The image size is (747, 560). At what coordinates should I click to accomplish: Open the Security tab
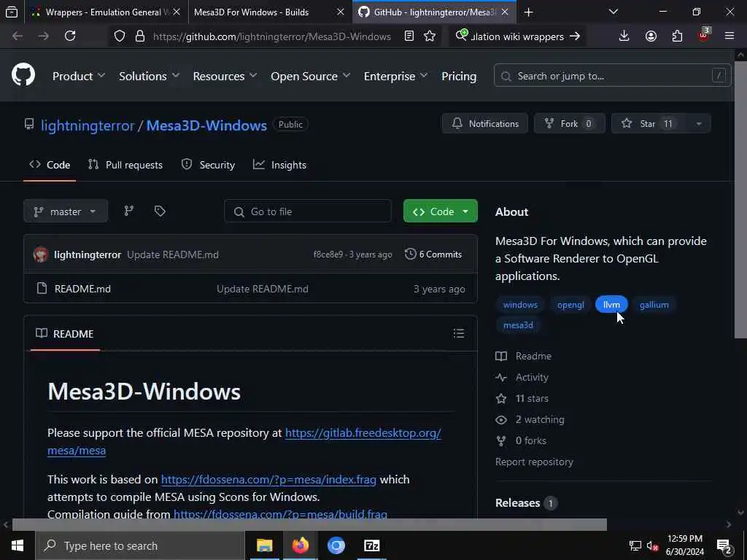[208, 165]
